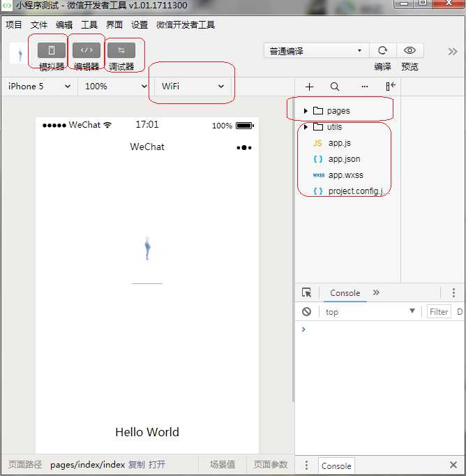Click the WeChat title in the simulator

click(x=147, y=147)
